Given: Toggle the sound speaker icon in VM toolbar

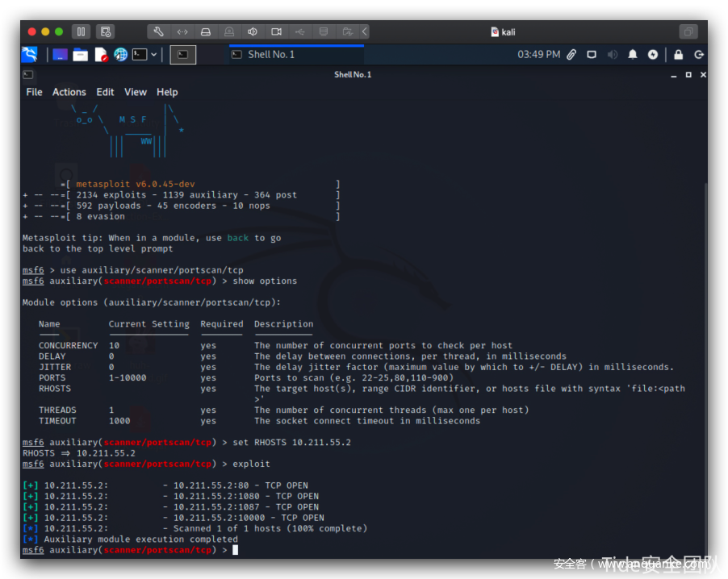Looking at the screenshot, I should point(253,31).
